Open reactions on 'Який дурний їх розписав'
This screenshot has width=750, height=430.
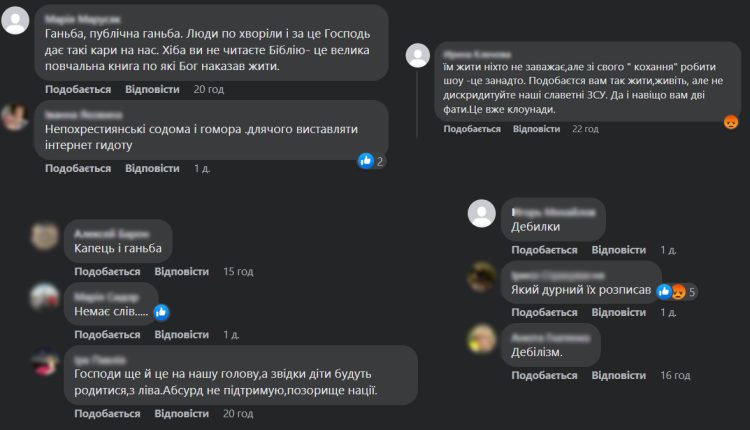coord(677,291)
